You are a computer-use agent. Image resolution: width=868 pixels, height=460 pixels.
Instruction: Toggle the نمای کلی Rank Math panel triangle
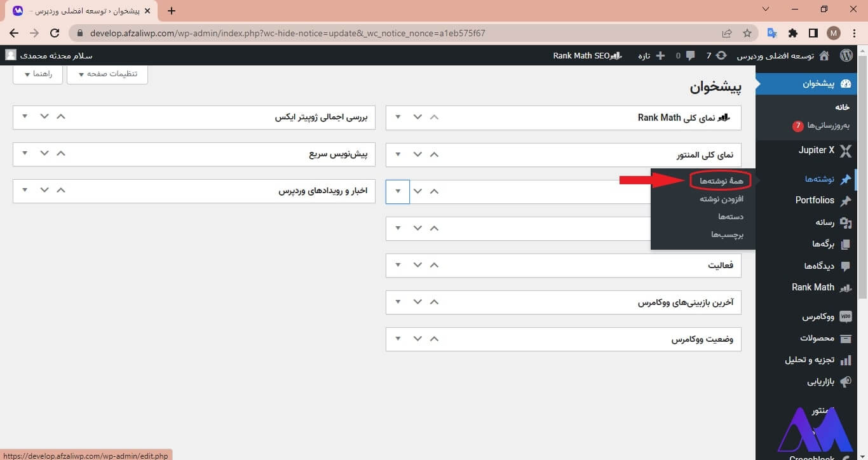398,117
